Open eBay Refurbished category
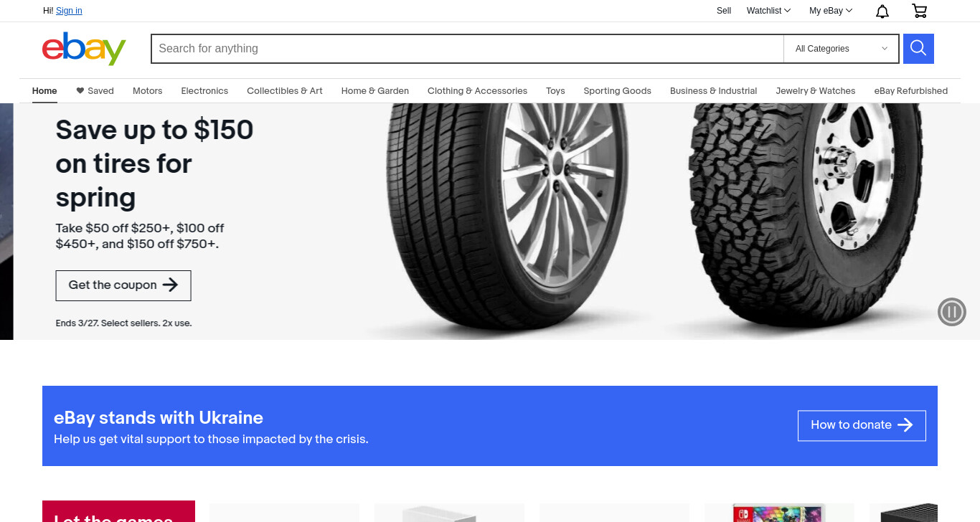This screenshot has height=522, width=980. (911, 91)
